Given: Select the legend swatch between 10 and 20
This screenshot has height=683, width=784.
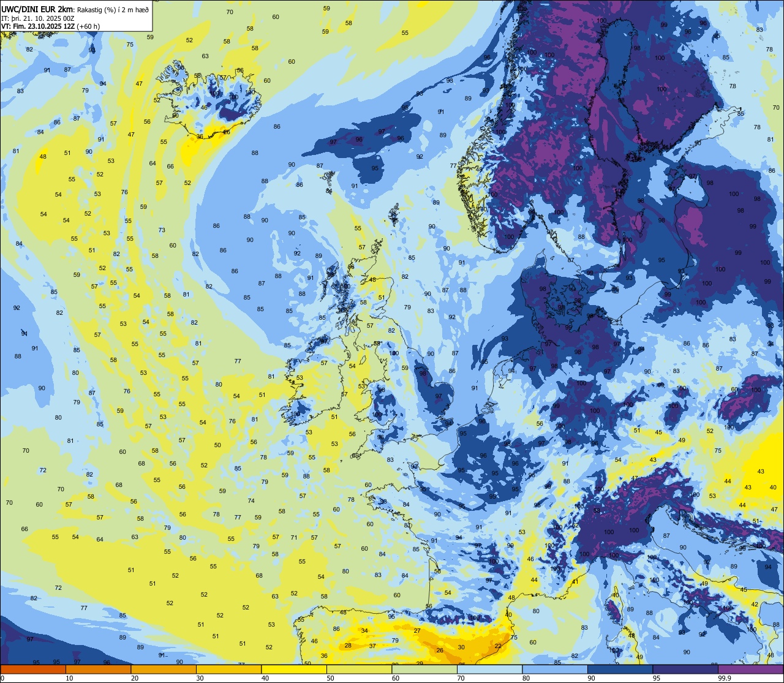Looking at the screenshot, I should click(x=98, y=670).
